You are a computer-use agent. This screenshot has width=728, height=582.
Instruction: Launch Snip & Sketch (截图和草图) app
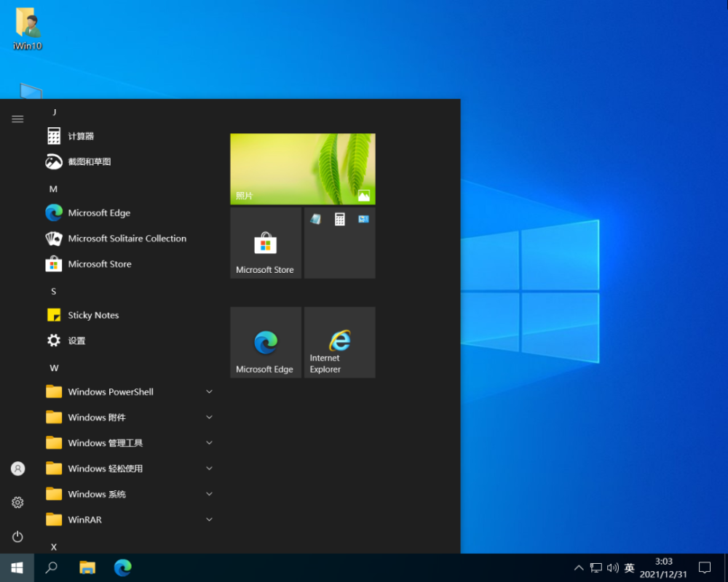click(x=89, y=162)
